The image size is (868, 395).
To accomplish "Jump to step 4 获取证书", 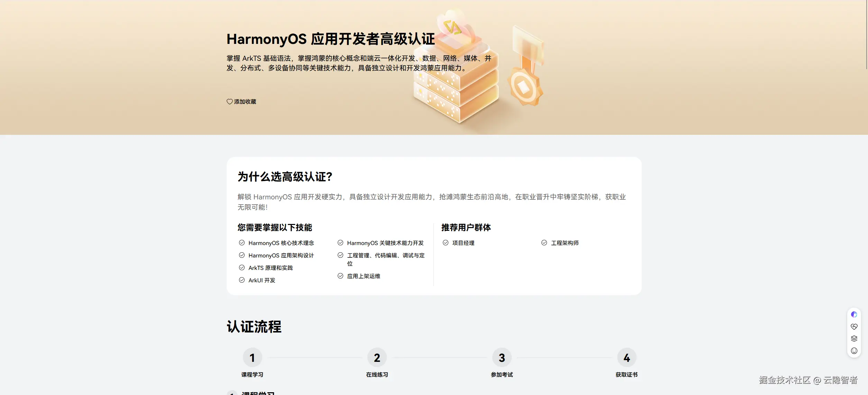I will tap(627, 357).
